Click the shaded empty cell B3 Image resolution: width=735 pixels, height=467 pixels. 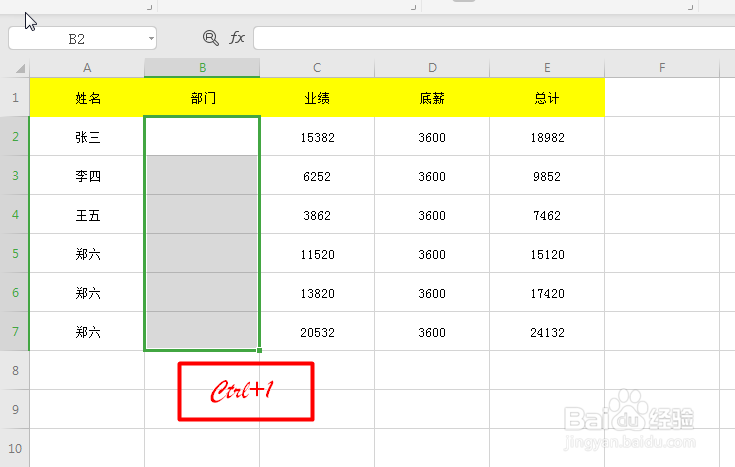202,175
